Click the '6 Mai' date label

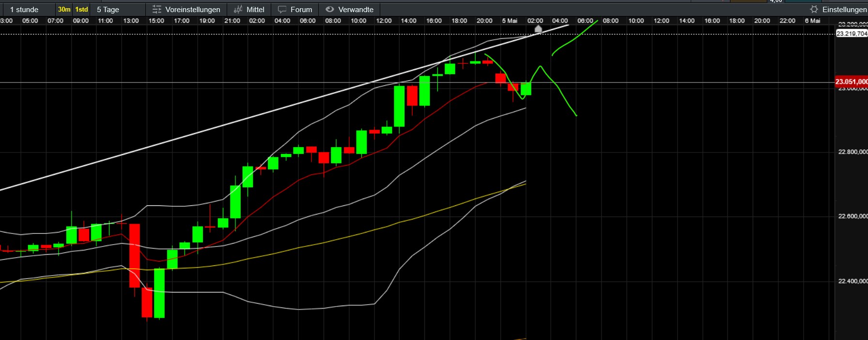(x=812, y=21)
